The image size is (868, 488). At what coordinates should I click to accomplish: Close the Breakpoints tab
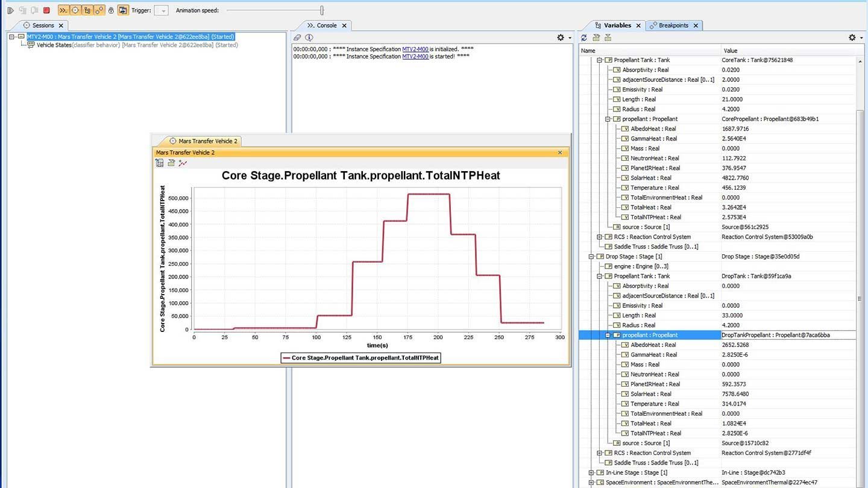(x=696, y=25)
